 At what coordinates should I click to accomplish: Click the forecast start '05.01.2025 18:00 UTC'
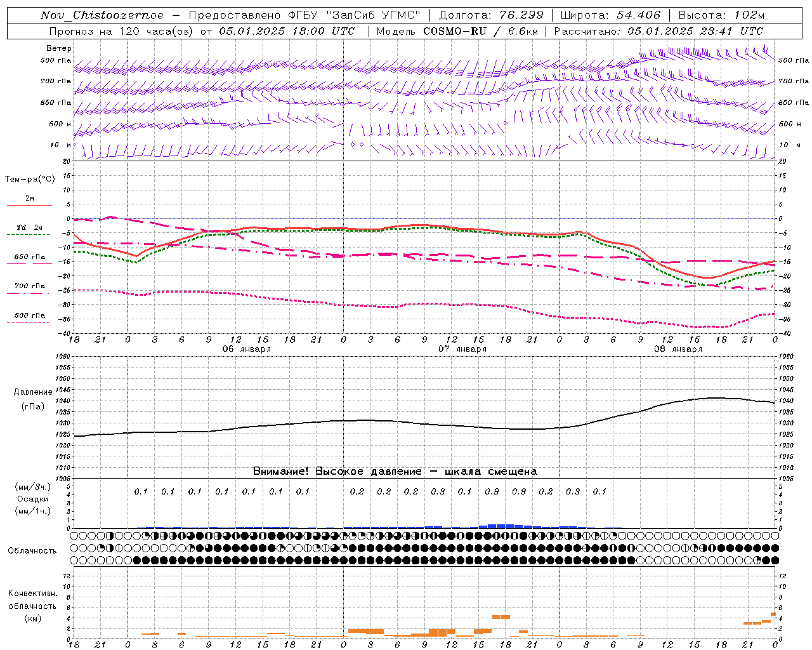point(287,31)
